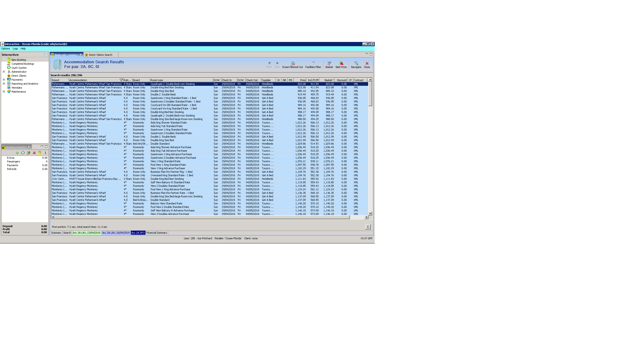The width and height of the screenshot is (644, 337).
Task: Click the Erase Filtered Out icon
Action: 293,64
